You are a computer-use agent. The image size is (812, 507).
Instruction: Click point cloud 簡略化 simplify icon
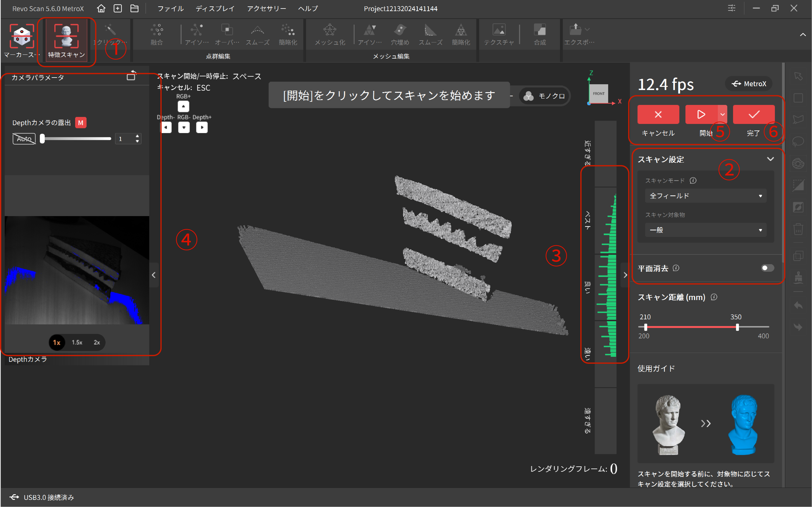click(288, 30)
